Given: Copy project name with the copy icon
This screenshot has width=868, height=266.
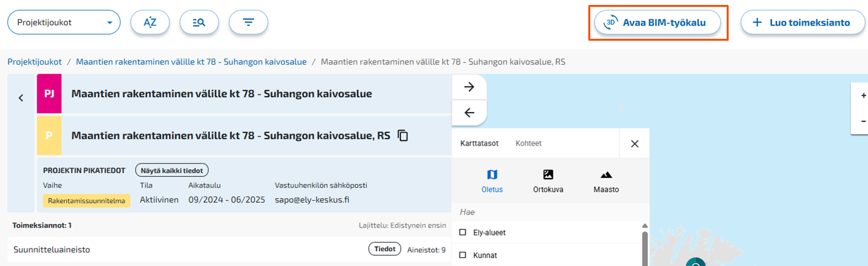Looking at the screenshot, I should point(403,135).
